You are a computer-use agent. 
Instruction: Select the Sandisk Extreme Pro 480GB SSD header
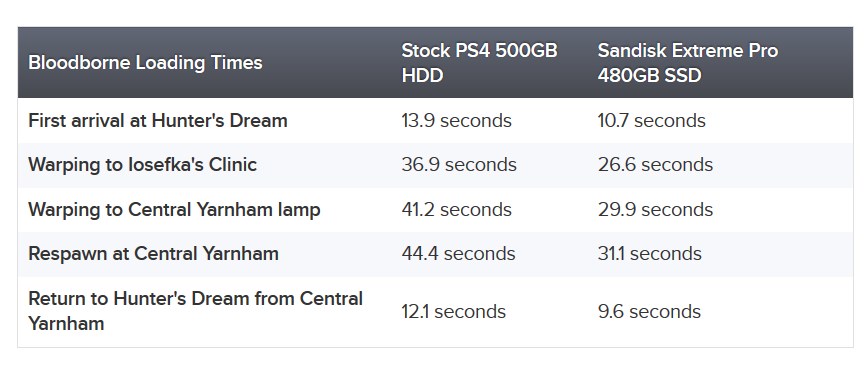[687, 63]
